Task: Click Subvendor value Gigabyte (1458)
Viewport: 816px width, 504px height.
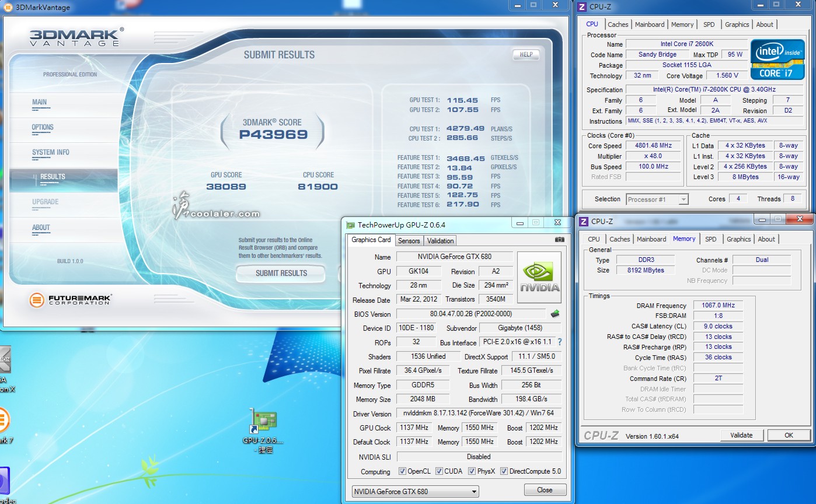Action: (520, 328)
